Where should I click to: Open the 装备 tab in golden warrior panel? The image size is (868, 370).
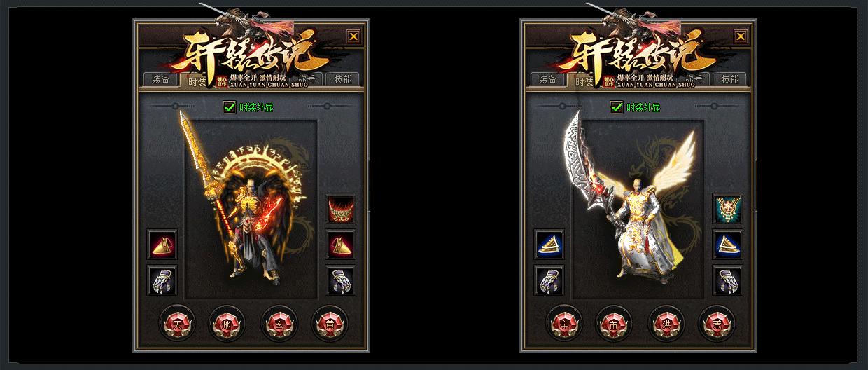tap(160, 79)
